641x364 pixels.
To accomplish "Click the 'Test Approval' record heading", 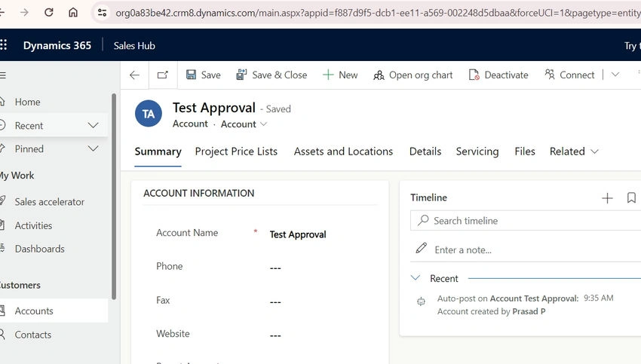I will coord(214,108).
